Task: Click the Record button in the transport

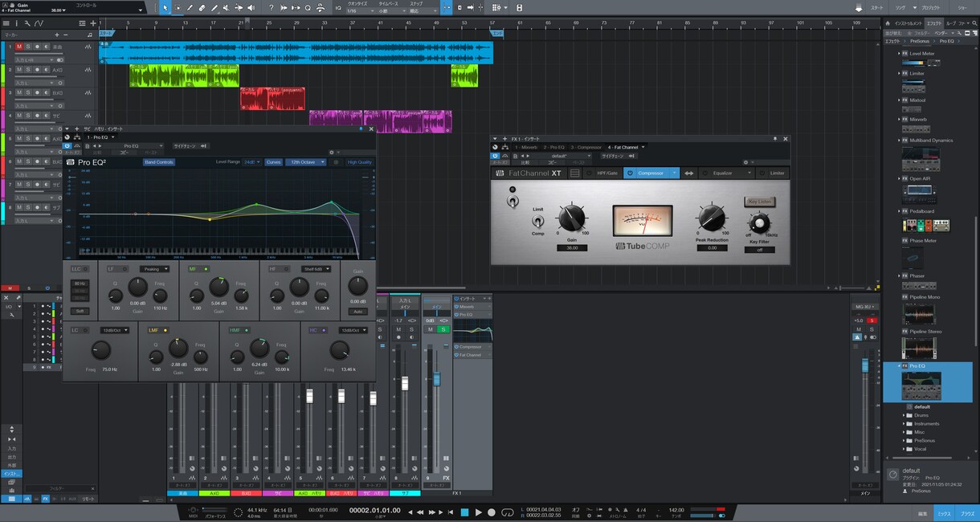Action: (x=492, y=512)
